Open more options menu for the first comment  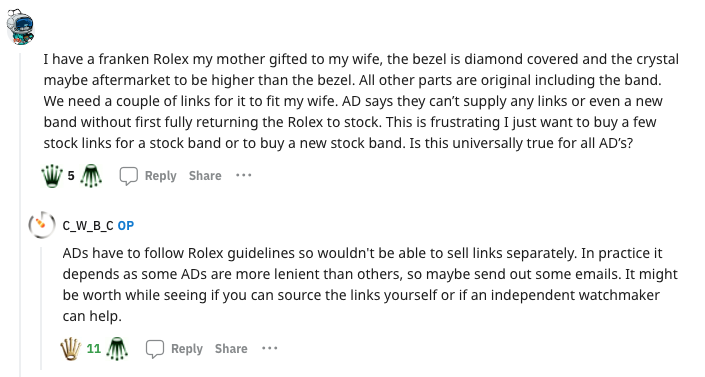[x=244, y=175]
